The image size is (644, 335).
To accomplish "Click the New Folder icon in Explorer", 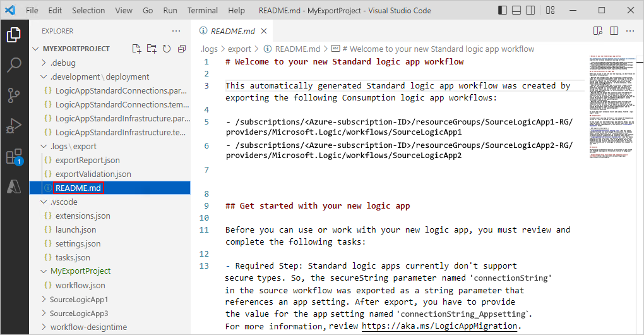I will [x=152, y=49].
